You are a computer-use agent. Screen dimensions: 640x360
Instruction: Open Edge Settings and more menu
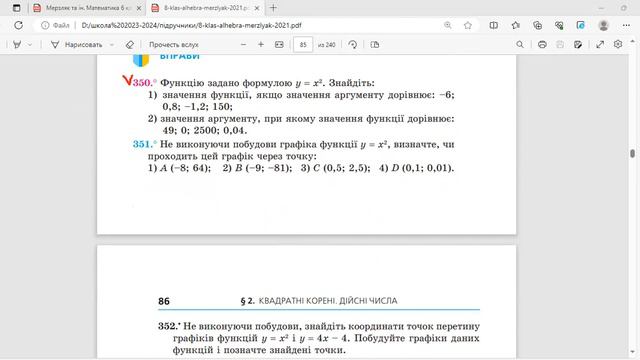(x=626, y=25)
